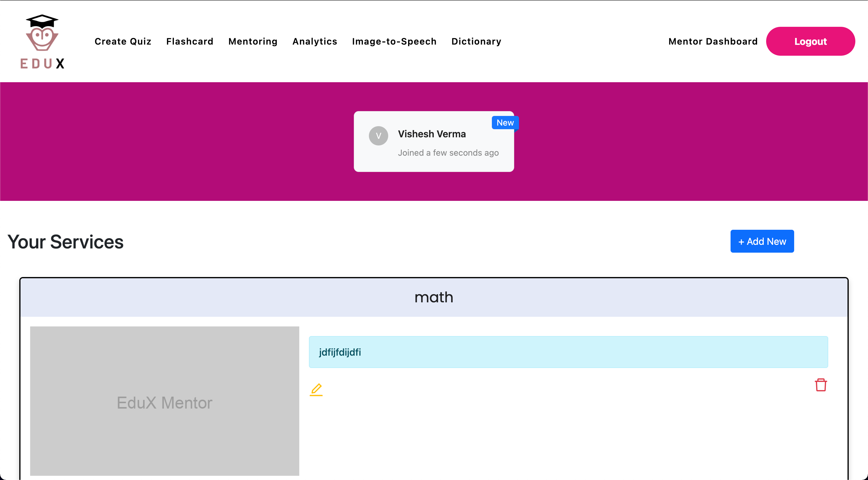Screen dimensions: 868x480
Task: Click the V avatar circle
Action: coord(379,136)
